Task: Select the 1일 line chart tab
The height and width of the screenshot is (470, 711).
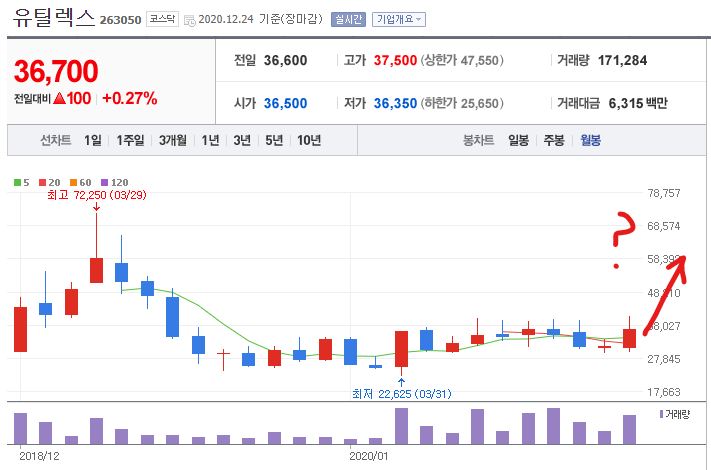Action: (x=93, y=141)
